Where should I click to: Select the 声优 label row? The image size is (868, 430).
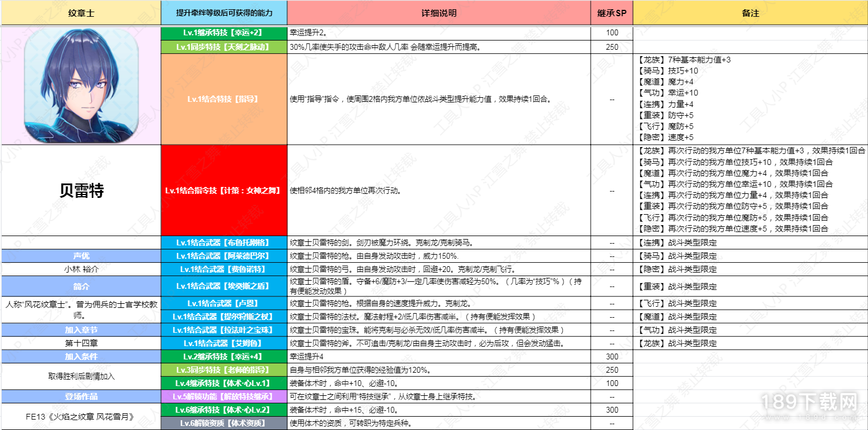(81, 256)
